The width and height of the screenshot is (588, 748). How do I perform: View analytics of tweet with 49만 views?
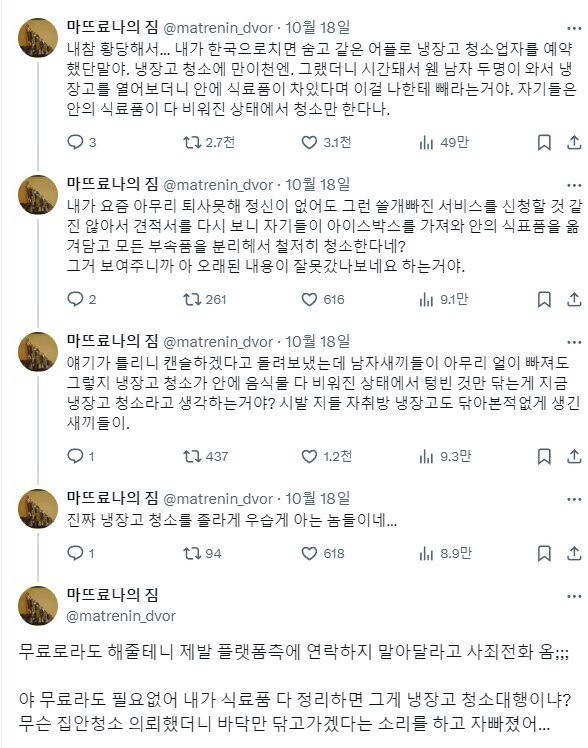coord(444,142)
